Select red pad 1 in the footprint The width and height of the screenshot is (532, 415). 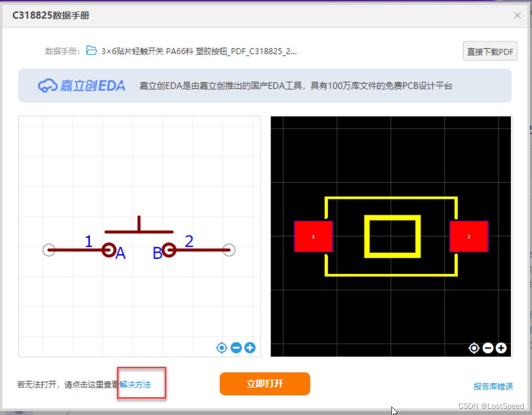coord(313,237)
